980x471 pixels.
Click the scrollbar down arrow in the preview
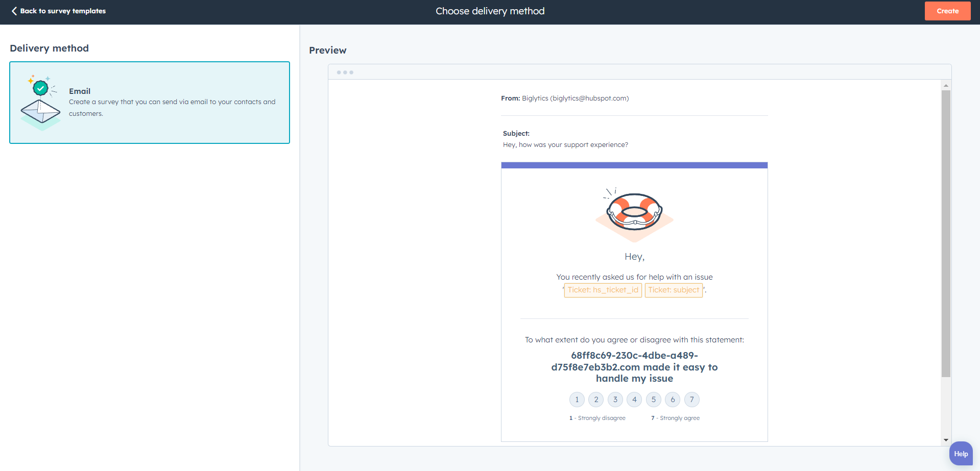[x=946, y=440]
